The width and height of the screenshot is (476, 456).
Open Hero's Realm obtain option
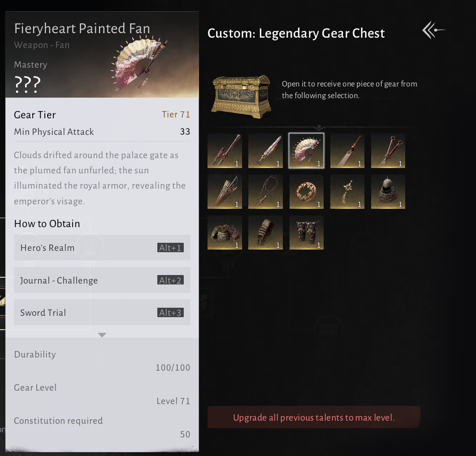(102, 248)
